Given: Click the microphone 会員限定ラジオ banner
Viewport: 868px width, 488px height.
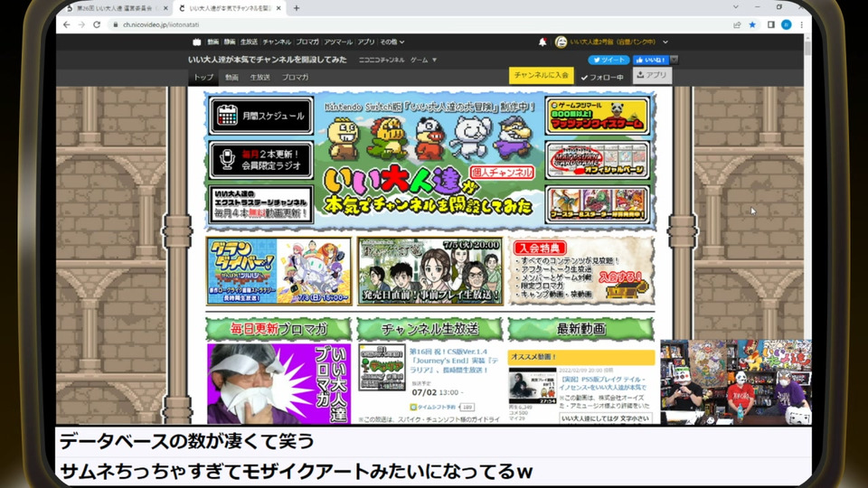Looking at the screenshot, I should pos(260,160).
